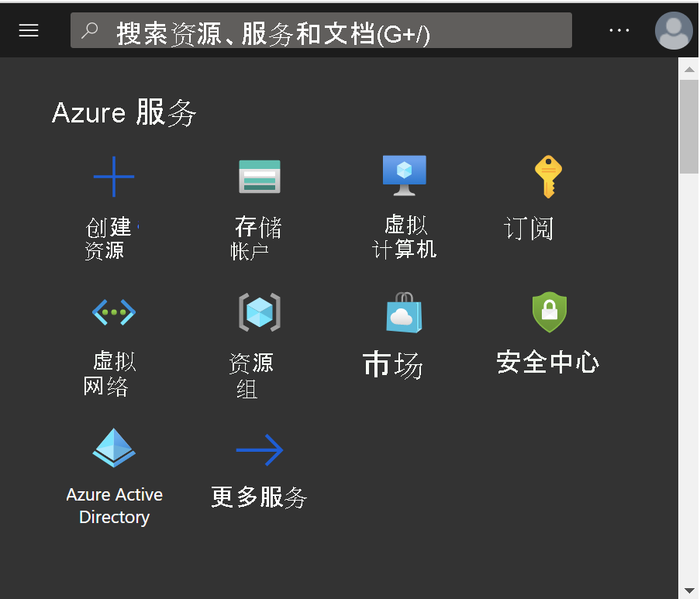Open the 虚拟计算机 monitor icon
This screenshot has width=700, height=599.
405,175
